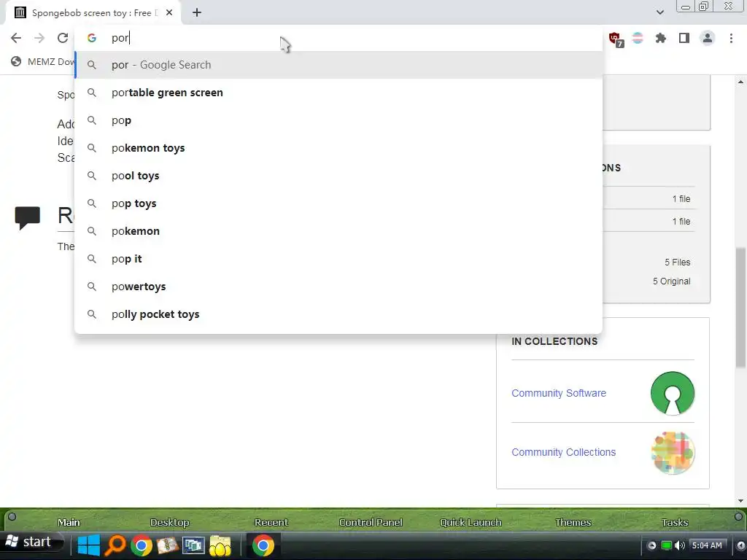Viewport: 747px width, 560px height.
Task: Switch to the Desktop dock tab
Action: (169, 522)
